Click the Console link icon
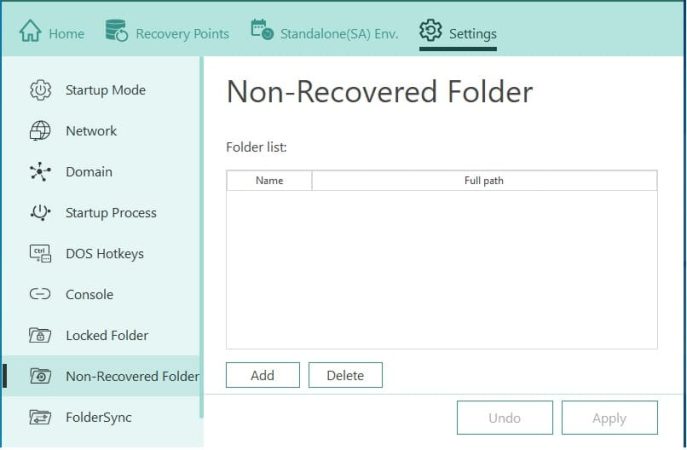The height and width of the screenshot is (450, 687). click(x=40, y=295)
